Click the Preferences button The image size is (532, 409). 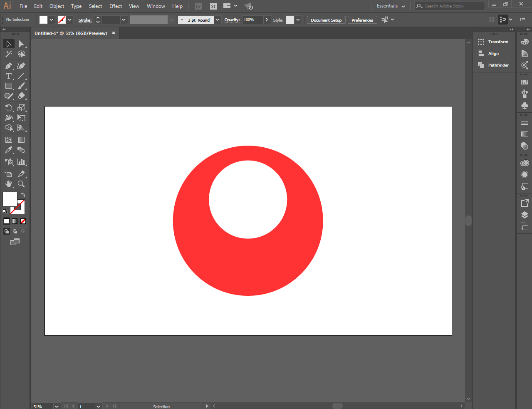362,20
